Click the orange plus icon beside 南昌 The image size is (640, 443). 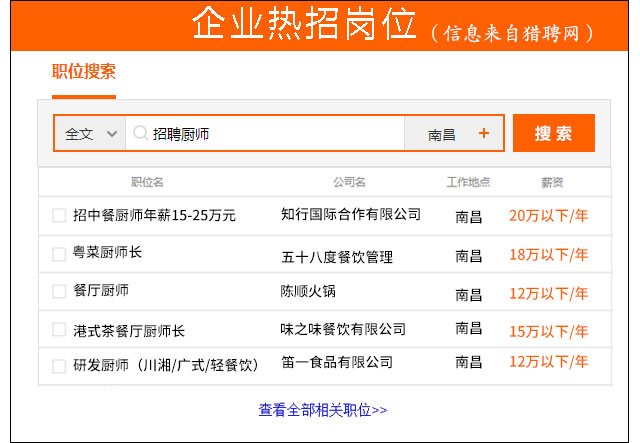[x=484, y=133]
